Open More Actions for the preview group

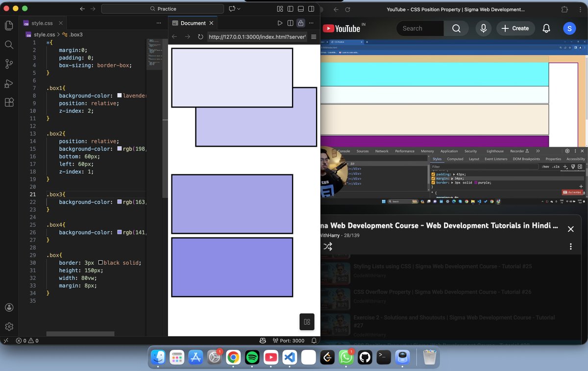312,23
